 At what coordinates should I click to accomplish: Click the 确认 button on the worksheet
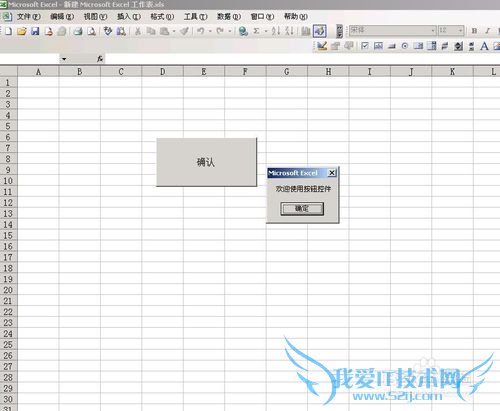(x=207, y=162)
